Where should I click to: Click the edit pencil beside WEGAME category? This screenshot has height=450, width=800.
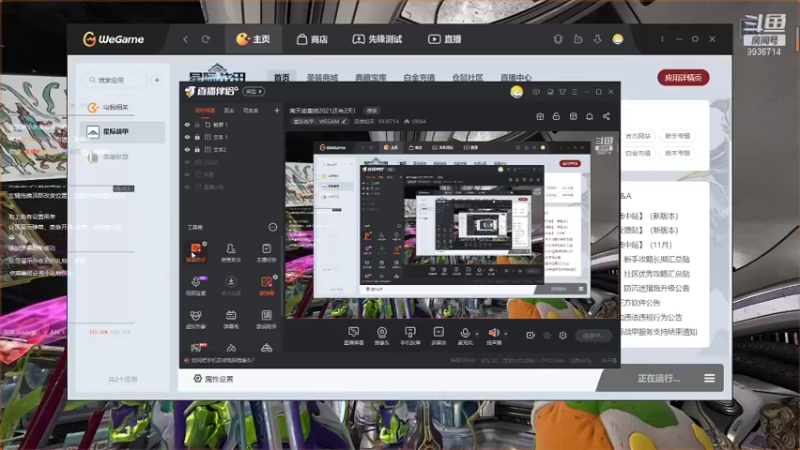344,121
